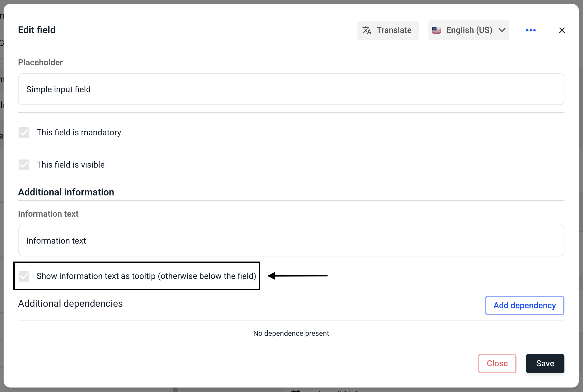This screenshot has width=583, height=392.
Task: Toggle show information text as tooltip checkbox
Action: 24,276
